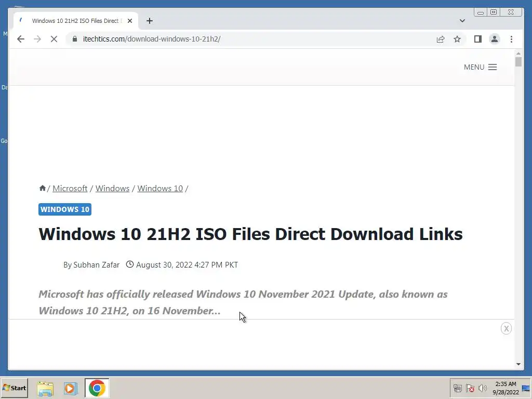Viewport: 532px width, 399px height.
Task: Launch Windows Media Player from taskbar
Action: (x=71, y=388)
